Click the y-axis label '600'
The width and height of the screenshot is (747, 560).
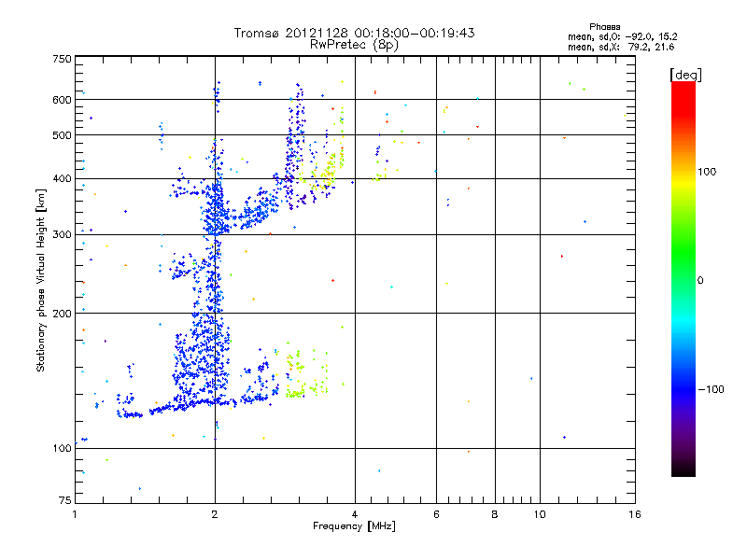point(62,100)
